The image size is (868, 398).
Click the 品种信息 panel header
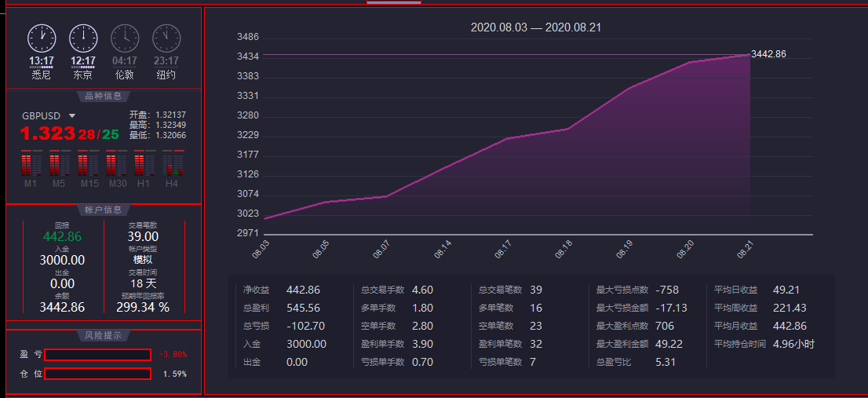(104, 97)
